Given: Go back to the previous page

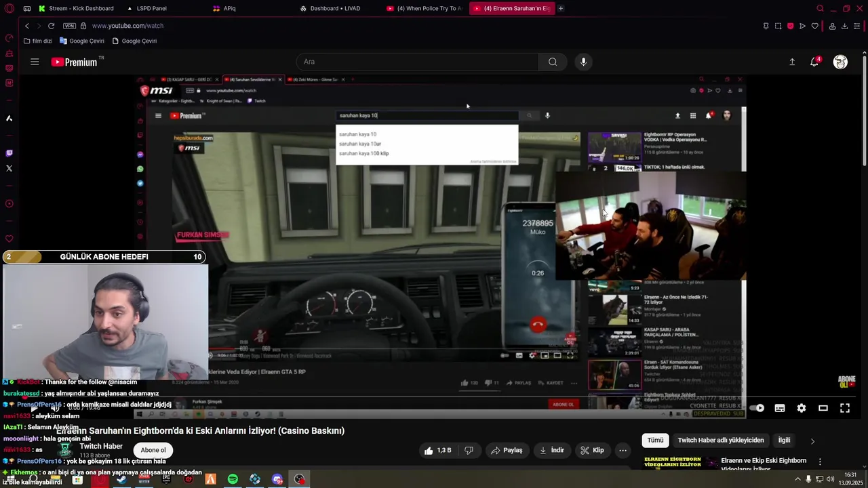Looking at the screenshot, I should (27, 26).
